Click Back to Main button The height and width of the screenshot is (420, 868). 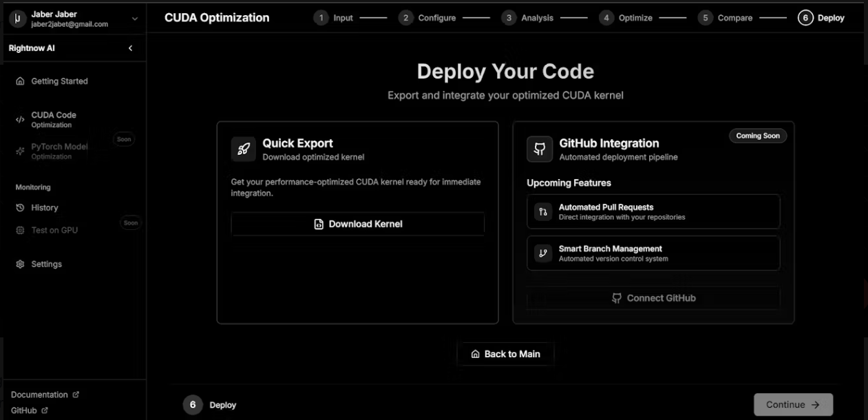point(506,355)
